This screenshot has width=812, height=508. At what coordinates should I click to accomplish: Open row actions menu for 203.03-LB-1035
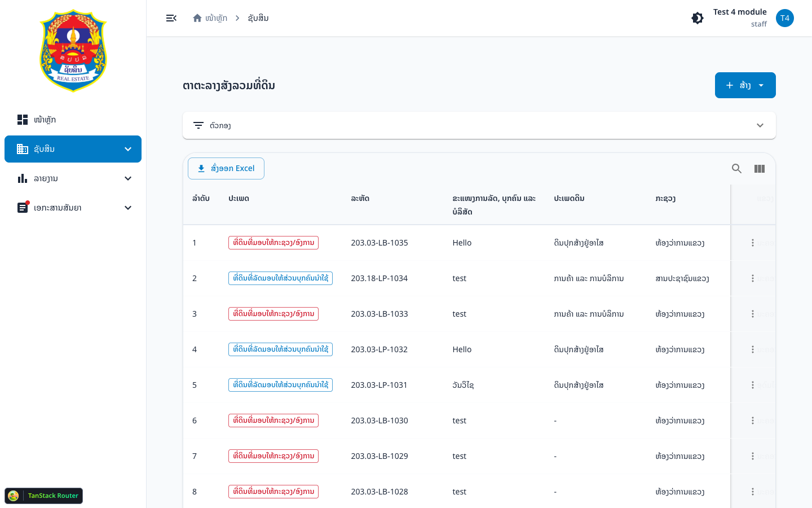click(753, 243)
